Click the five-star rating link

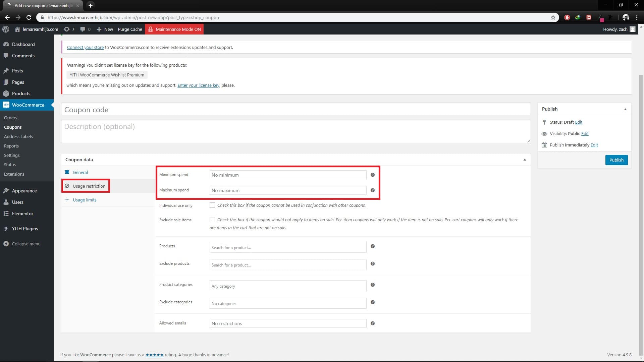(x=154, y=355)
